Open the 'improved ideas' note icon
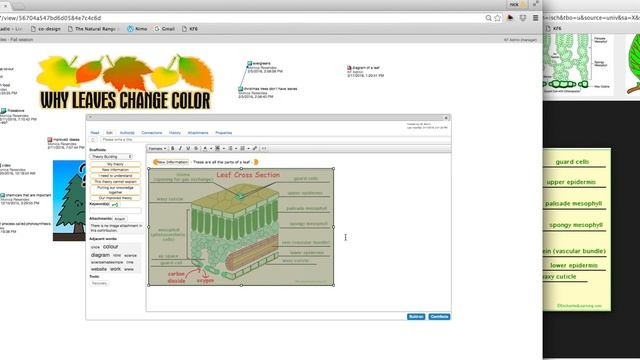Screen dimensions: 640x360 coord(50,140)
